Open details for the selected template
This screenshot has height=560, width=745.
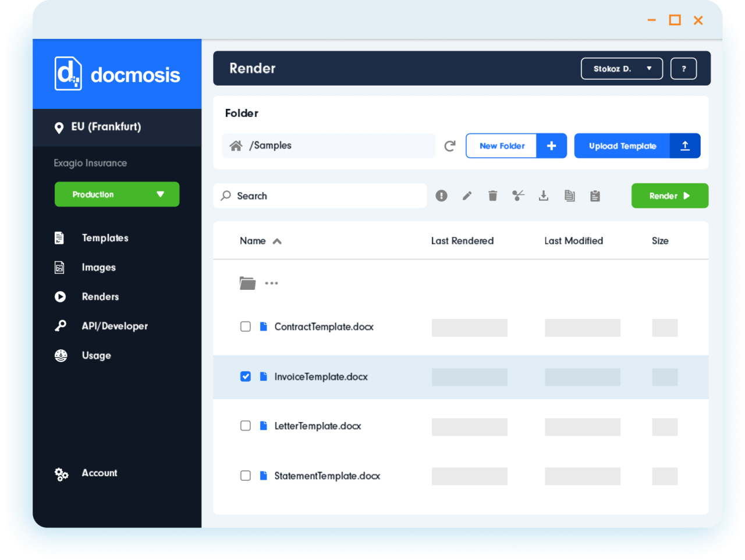441,196
